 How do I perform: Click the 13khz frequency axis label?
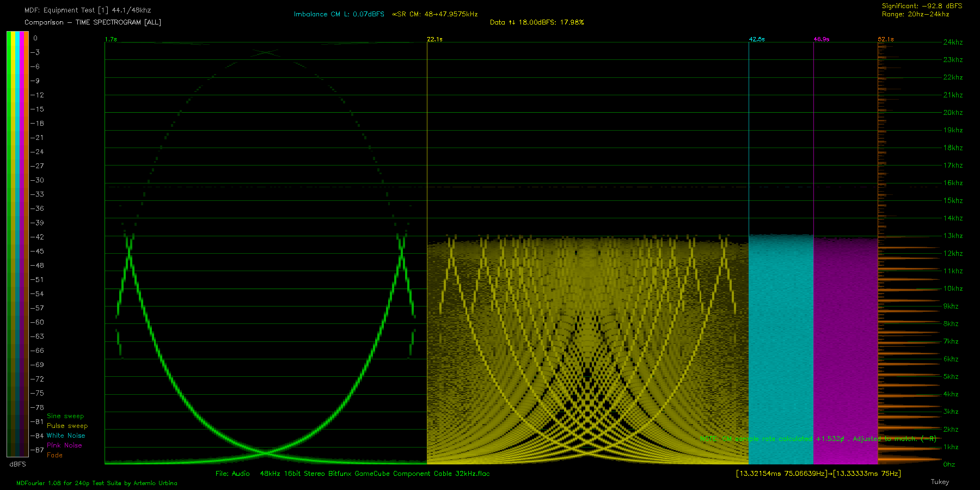[953, 236]
